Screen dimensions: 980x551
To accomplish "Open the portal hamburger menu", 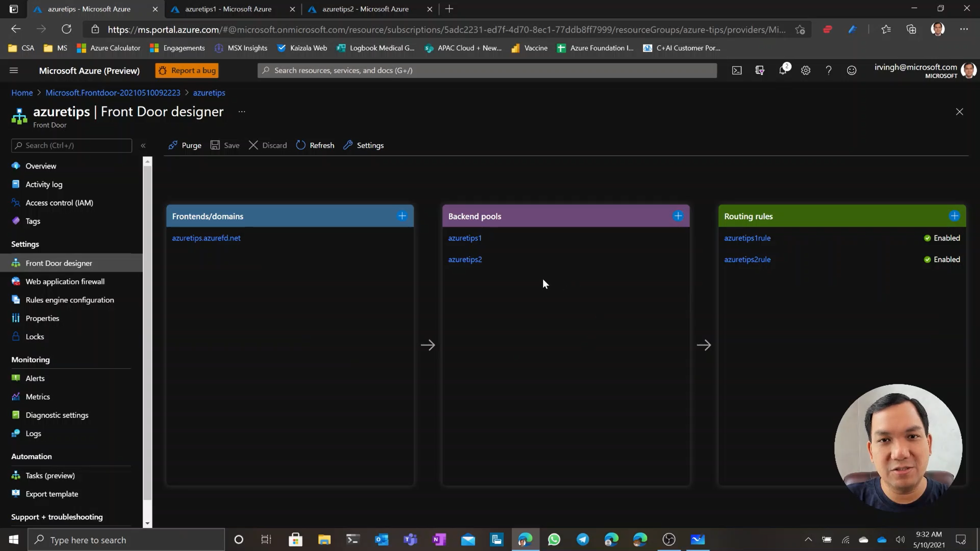I will [14, 70].
